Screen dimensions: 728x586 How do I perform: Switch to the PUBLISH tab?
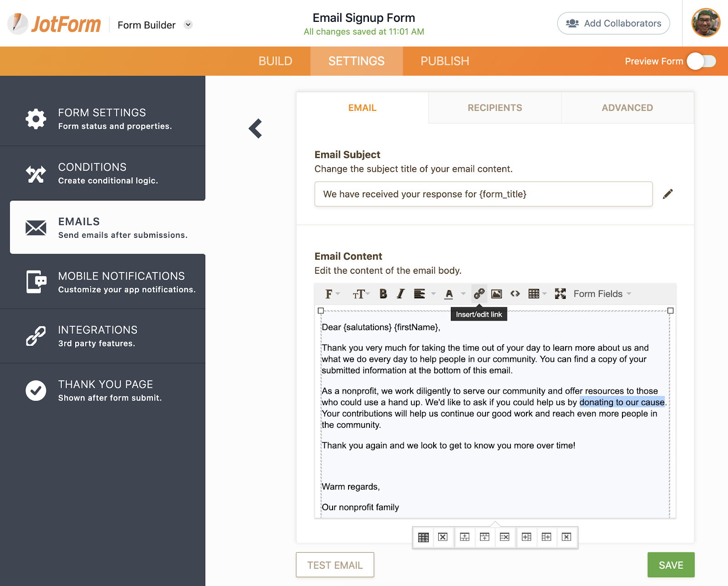point(445,61)
